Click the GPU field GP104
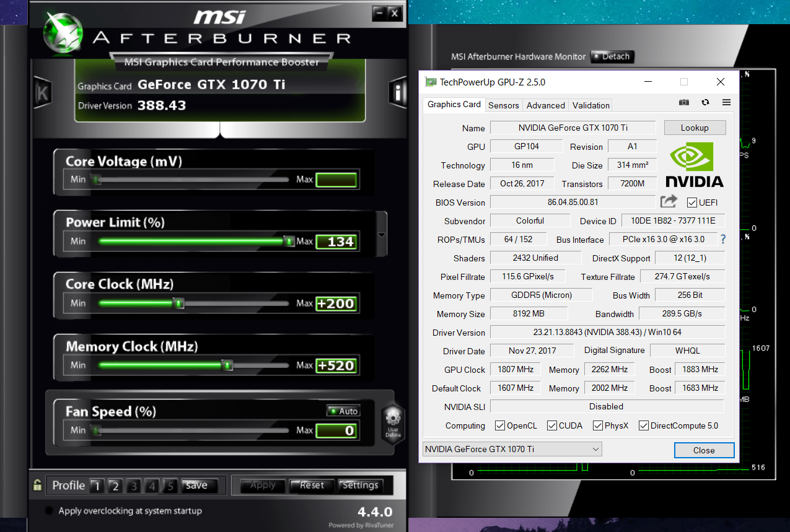Viewport: 790px width, 532px height. [x=526, y=146]
